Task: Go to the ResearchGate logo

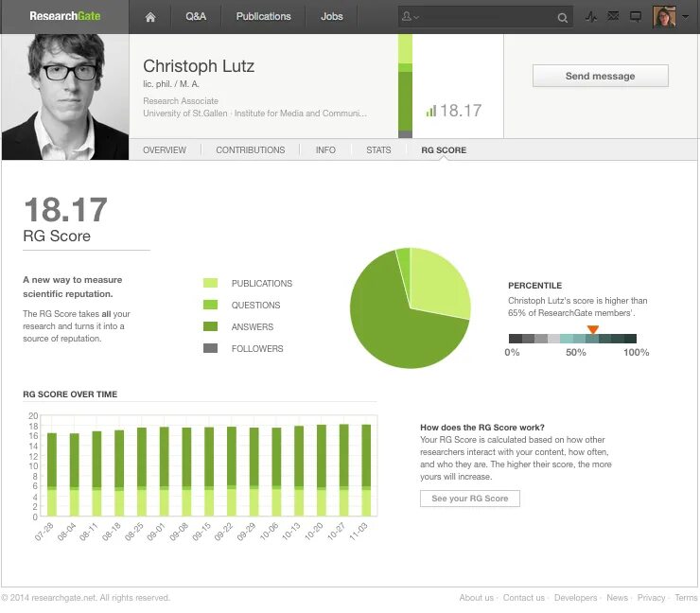Action: tap(64, 16)
